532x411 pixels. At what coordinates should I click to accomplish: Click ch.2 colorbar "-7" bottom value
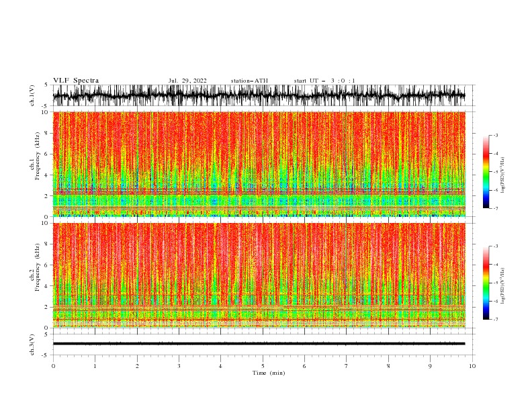pyautogui.click(x=496, y=319)
